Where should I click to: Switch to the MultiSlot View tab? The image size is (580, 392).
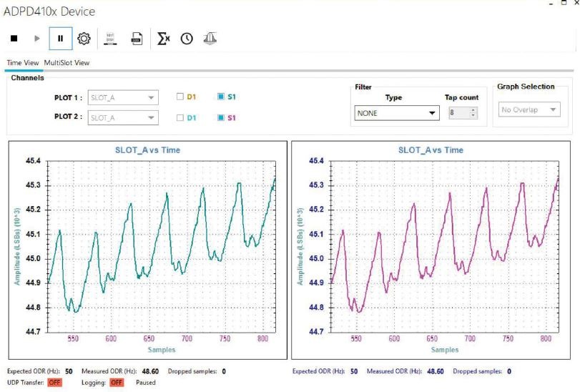[67, 63]
